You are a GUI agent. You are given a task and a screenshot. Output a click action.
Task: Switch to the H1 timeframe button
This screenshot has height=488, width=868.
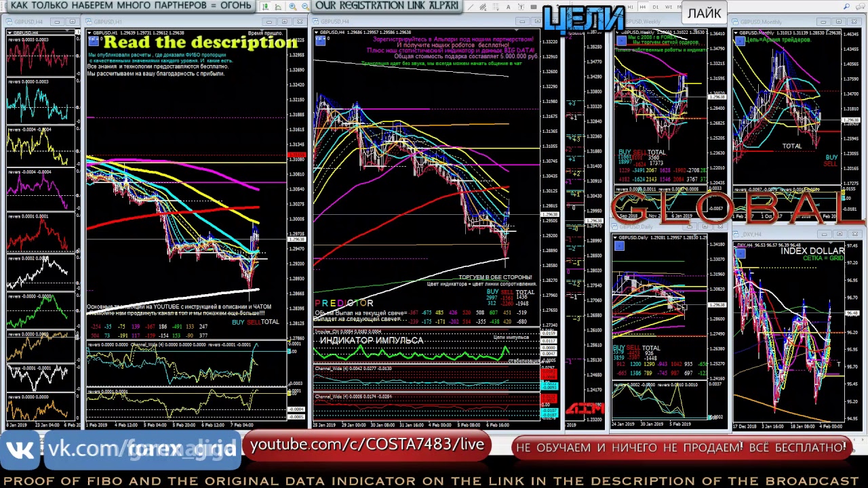(x=631, y=7)
